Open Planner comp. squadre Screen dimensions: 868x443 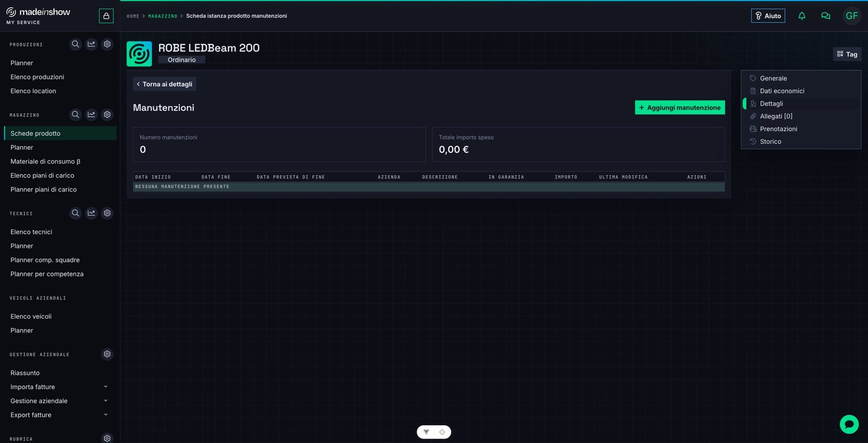45,260
